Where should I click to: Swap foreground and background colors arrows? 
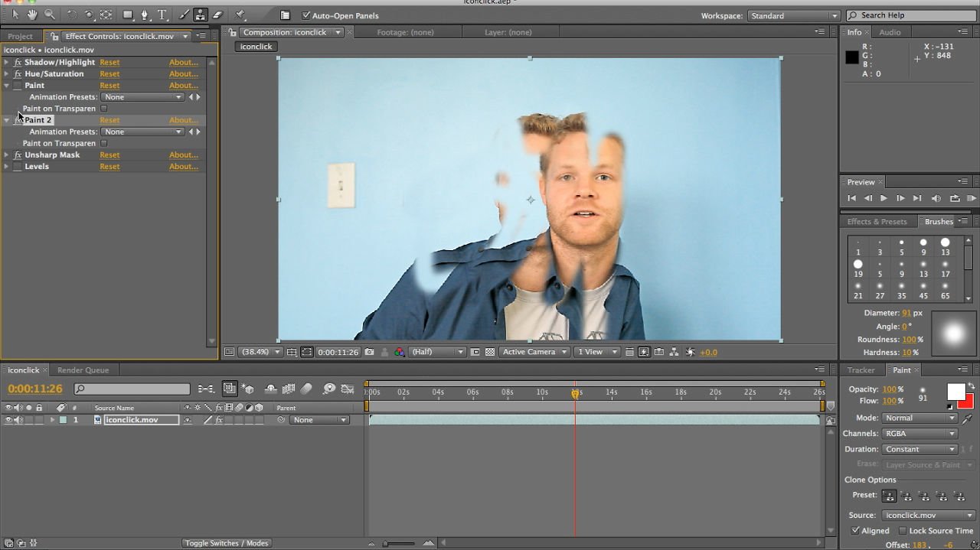(x=971, y=387)
